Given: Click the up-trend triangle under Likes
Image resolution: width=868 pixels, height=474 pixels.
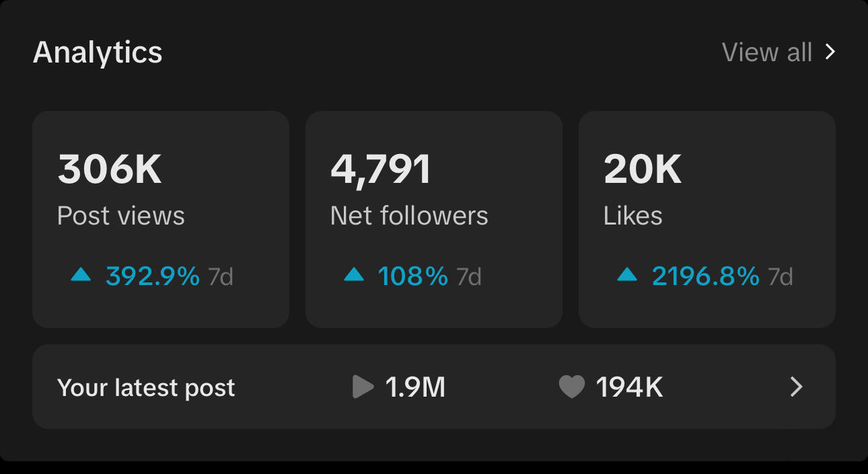Looking at the screenshot, I should (x=627, y=274).
